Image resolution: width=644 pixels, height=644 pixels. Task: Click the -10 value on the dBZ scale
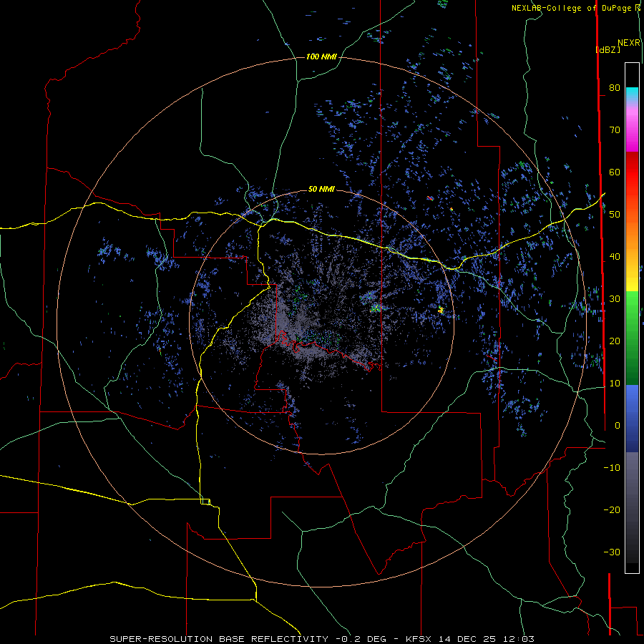tap(612, 468)
